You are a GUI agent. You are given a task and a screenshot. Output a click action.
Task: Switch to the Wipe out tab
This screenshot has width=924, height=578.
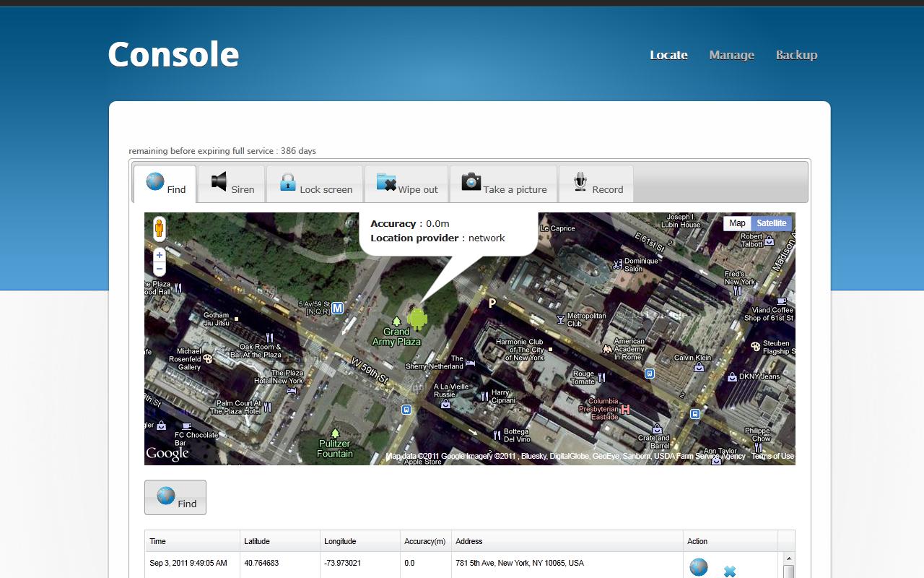pyautogui.click(x=406, y=184)
